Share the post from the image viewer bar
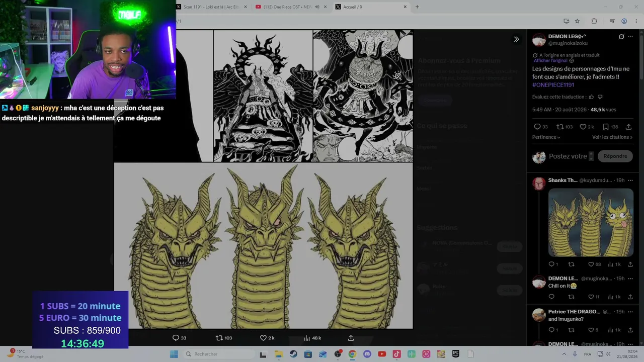 351,338
